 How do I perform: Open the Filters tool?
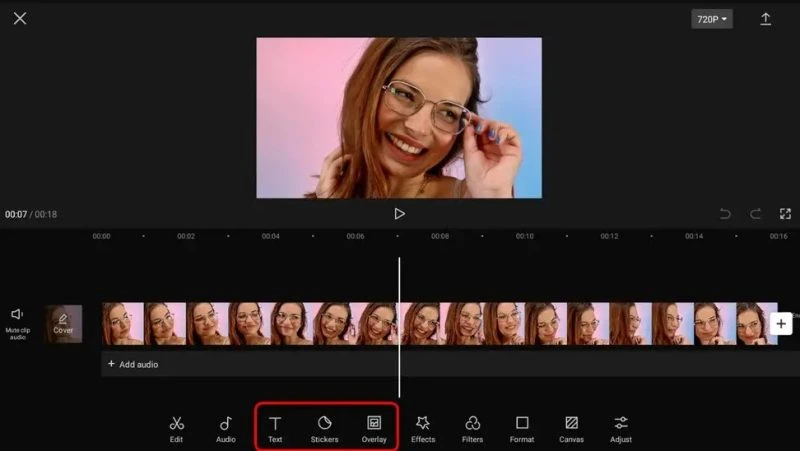point(472,429)
